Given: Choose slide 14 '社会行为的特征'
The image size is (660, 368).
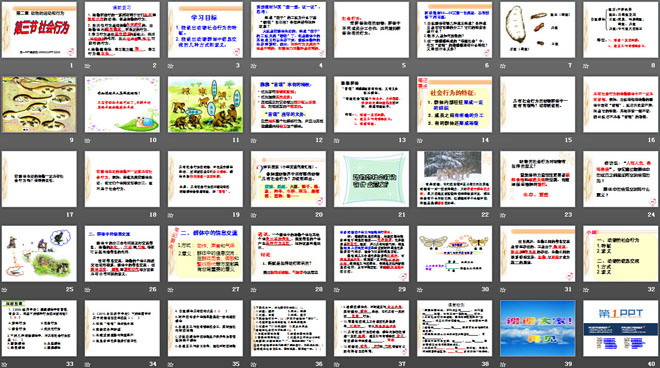Looking at the screenshot, I should click(x=455, y=104).
